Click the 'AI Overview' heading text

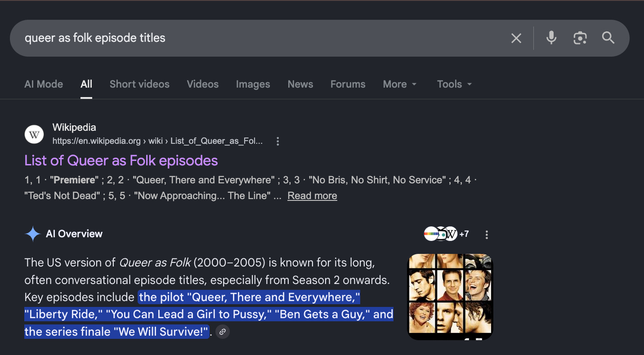74,234
